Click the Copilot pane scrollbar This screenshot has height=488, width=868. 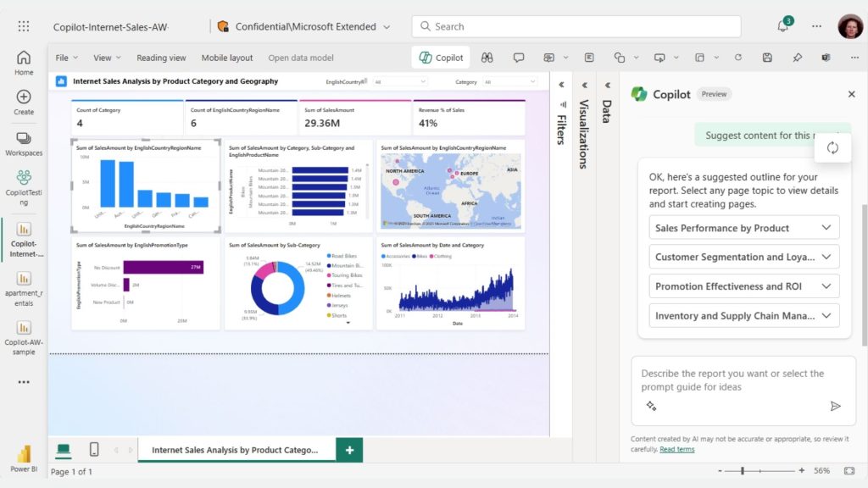pyautogui.click(x=864, y=275)
